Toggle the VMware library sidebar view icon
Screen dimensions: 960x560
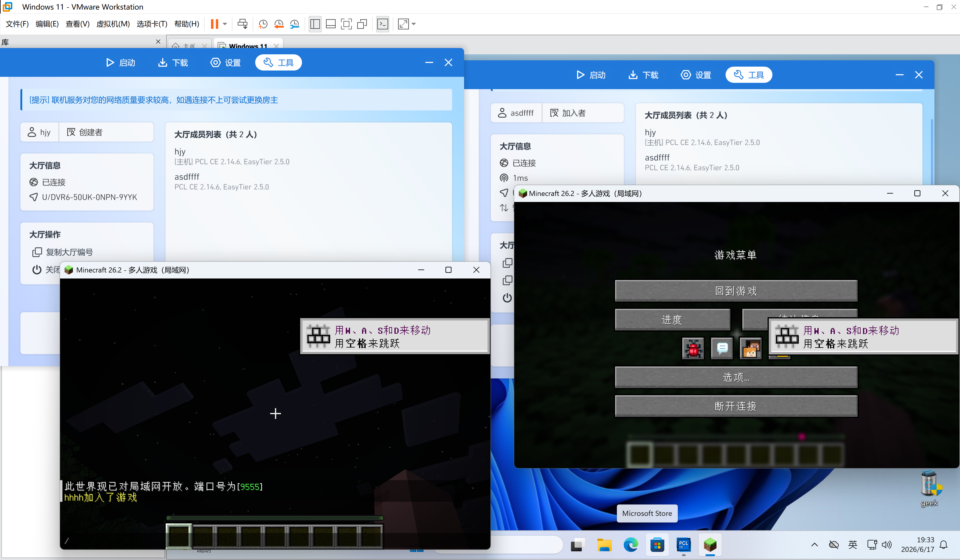(315, 24)
